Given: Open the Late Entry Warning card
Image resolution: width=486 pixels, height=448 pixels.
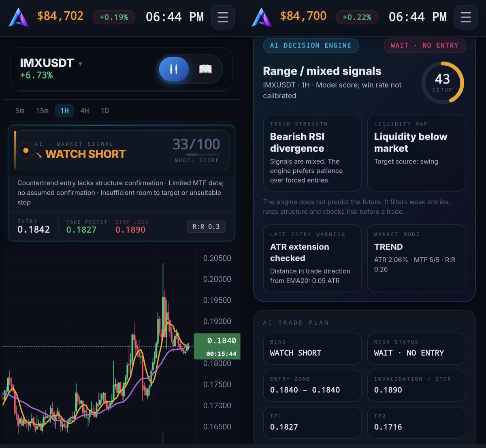Looking at the screenshot, I should (312, 258).
